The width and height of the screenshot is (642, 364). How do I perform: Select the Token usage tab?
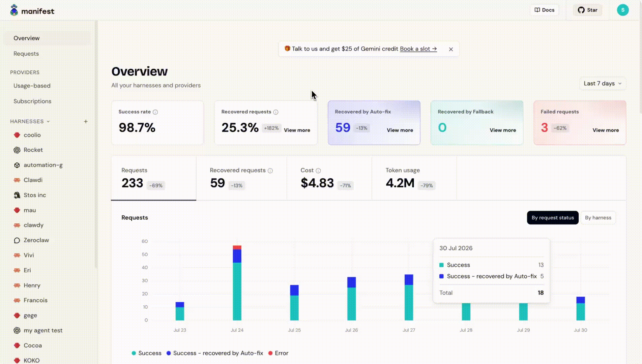click(x=414, y=178)
